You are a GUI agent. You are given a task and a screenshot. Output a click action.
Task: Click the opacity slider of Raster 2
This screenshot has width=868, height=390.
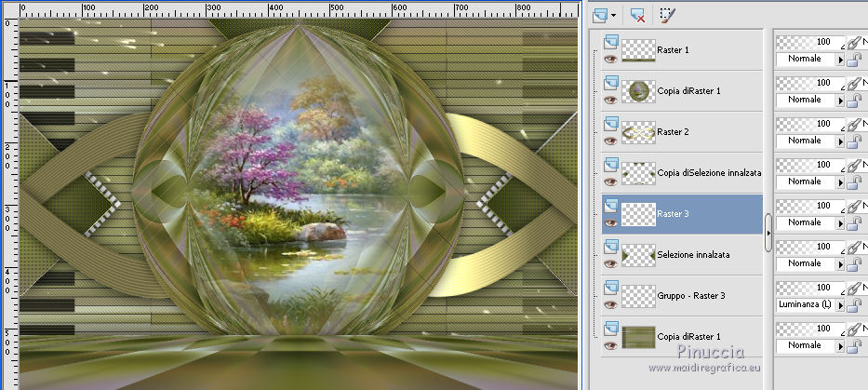[811, 124]
